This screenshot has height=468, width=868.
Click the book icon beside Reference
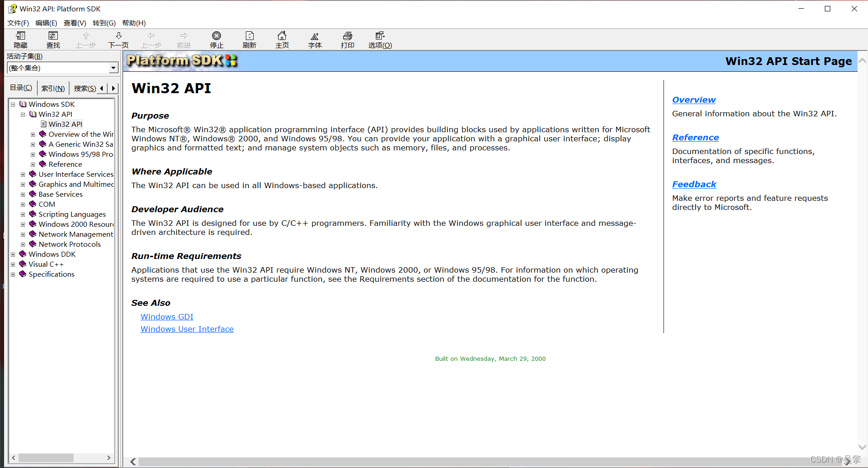tap(43, 164)
